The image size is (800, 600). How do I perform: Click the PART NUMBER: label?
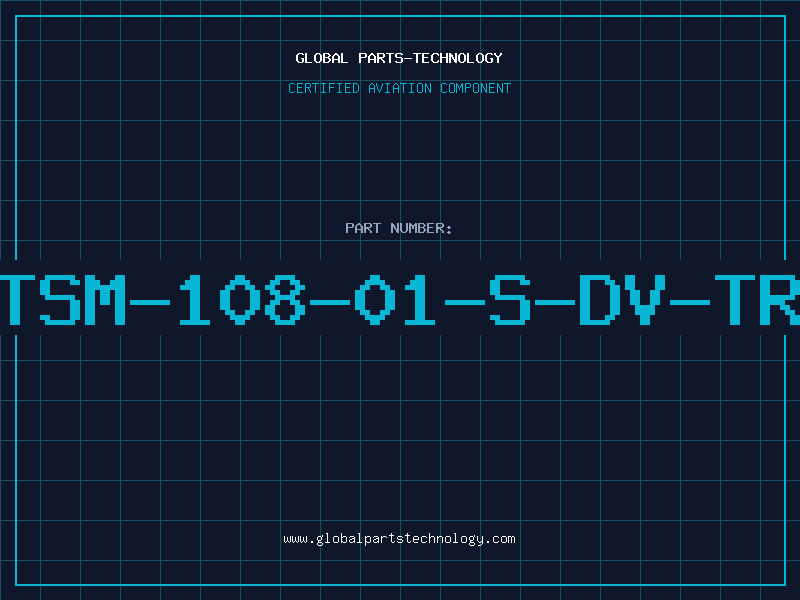click(399, 228)
